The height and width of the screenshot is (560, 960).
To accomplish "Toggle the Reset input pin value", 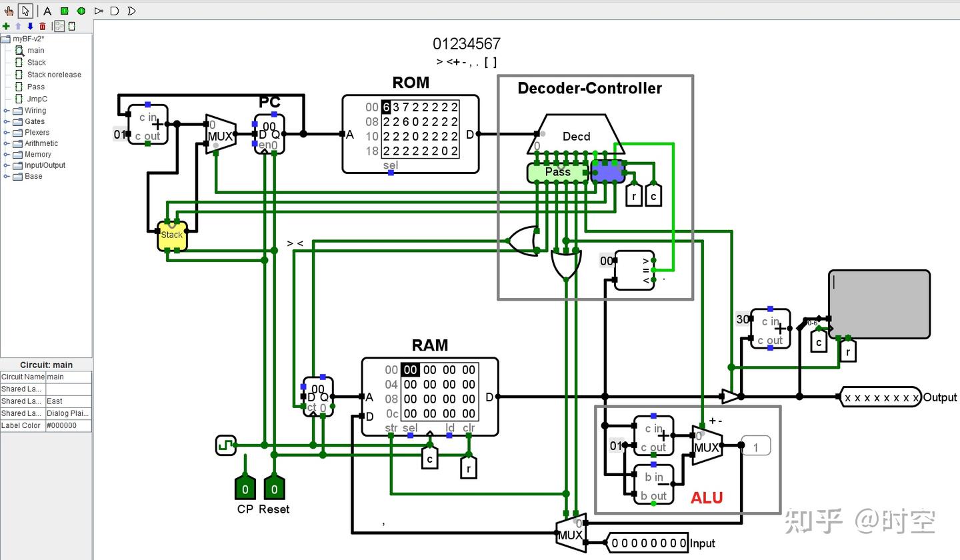I will (273, 489).
